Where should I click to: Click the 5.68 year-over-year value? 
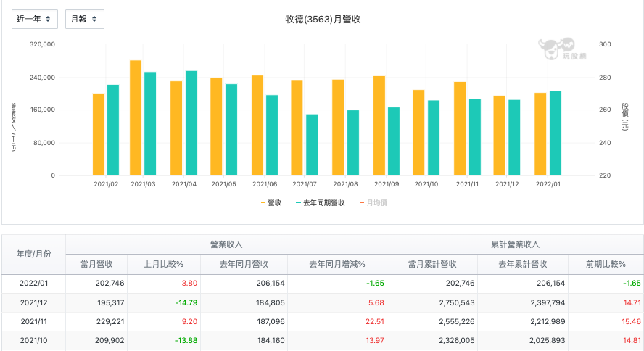click(376, 302)
